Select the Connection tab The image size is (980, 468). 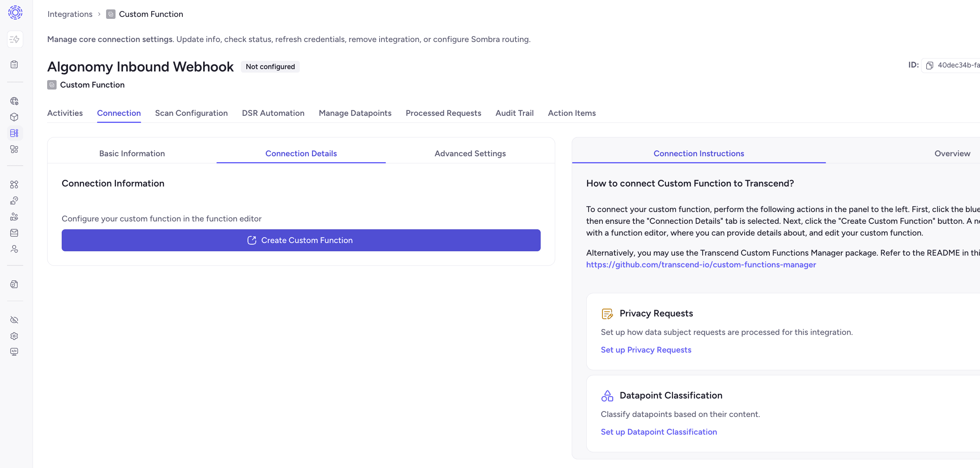119,113
